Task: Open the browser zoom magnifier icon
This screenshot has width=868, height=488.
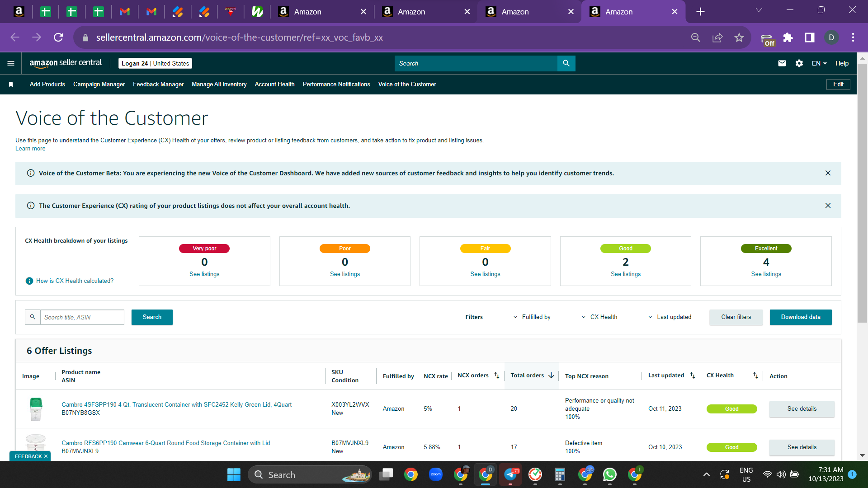Action: tap(696, 38)
